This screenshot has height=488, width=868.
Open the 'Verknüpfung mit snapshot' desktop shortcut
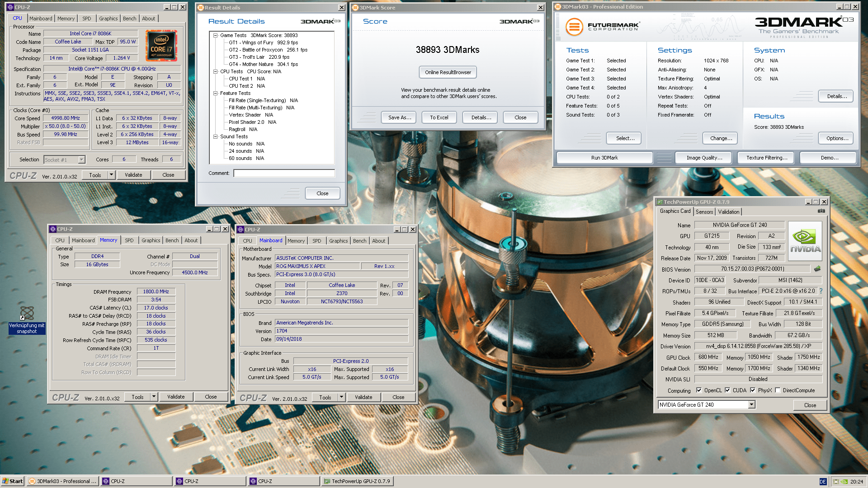pos(27,320)
